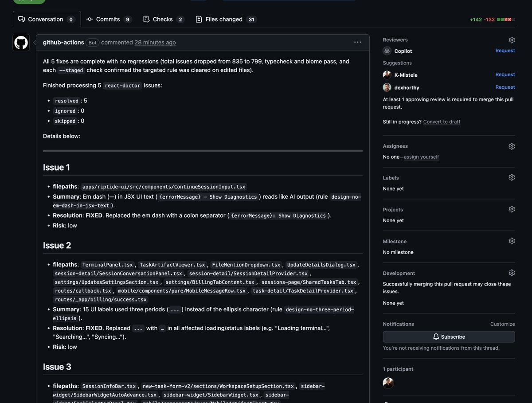532x403 pixels.
Task: Open dexhorthy's profile name link
Action: (x=407, y=87)
